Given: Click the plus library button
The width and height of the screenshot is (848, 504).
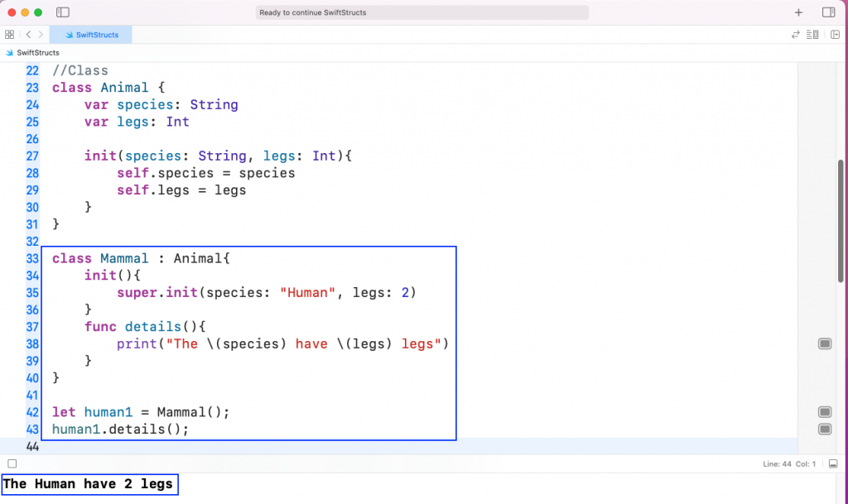Looking at the screenshot, I should pyautogui.click(x=798, y=12).
